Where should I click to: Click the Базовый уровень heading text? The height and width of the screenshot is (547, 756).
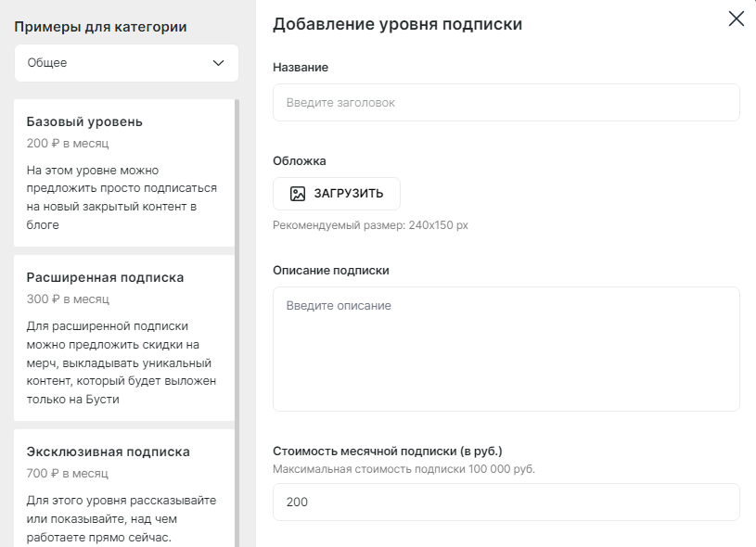84,122
